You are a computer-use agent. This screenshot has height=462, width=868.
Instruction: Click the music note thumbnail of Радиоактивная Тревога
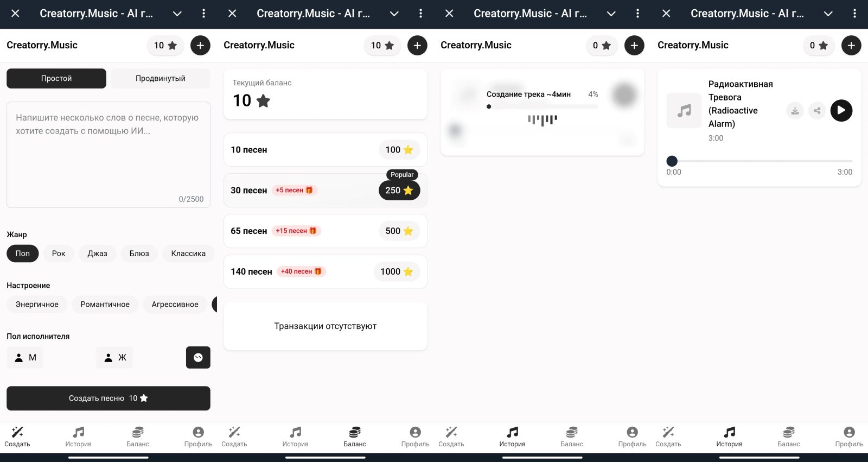coord(684,111)
